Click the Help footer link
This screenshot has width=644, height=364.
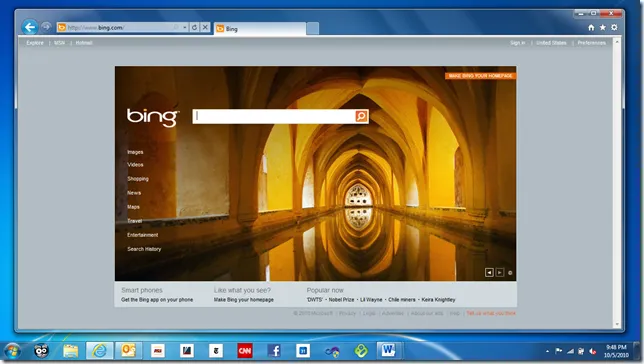tap(455, 313)
